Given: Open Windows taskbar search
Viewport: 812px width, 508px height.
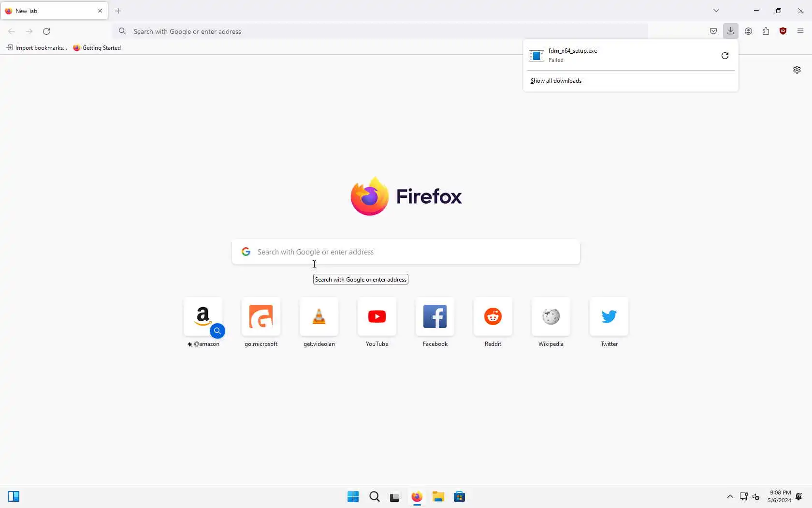Looking at the screenshot, I should [x=375, y=497].
